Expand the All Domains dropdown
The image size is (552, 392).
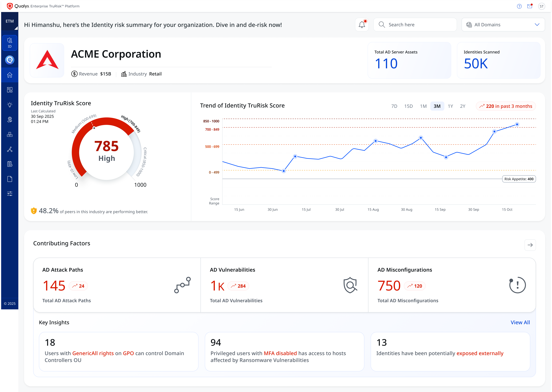pyautogui.click(x=503, y=25)
